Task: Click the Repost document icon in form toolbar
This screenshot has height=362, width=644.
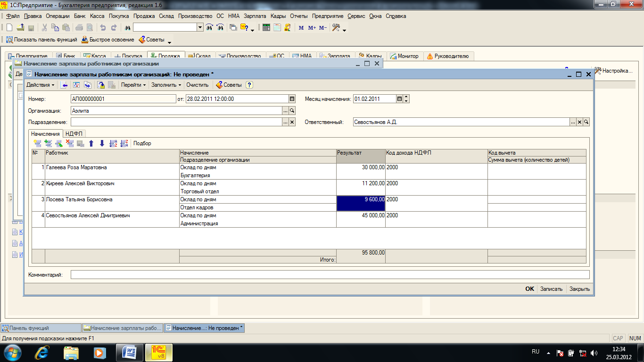Action: [76, 85]
